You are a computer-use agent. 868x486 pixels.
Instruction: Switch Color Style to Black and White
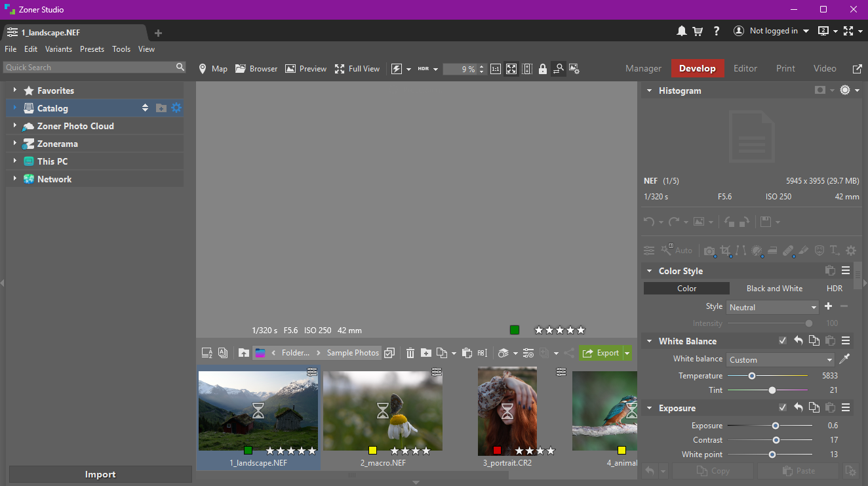774,289
